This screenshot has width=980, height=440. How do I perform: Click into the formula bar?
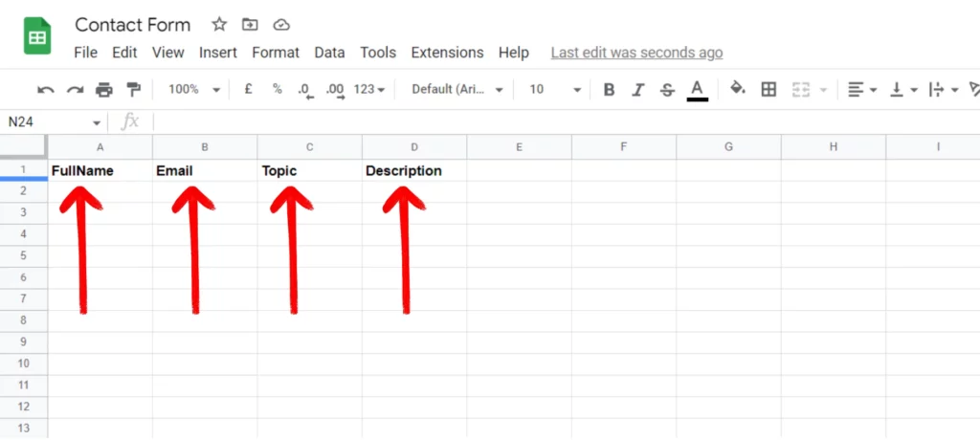point(566,121)
